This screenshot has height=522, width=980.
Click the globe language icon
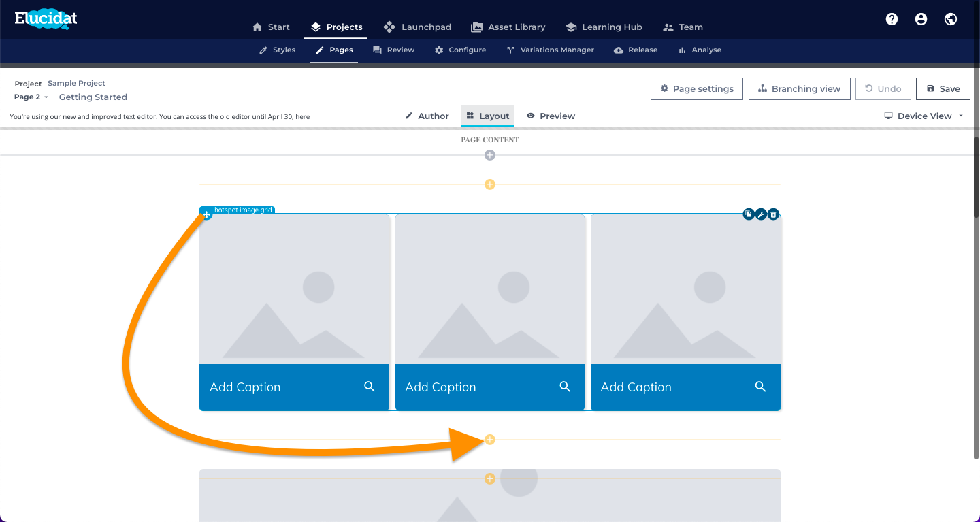click(951, 19)
